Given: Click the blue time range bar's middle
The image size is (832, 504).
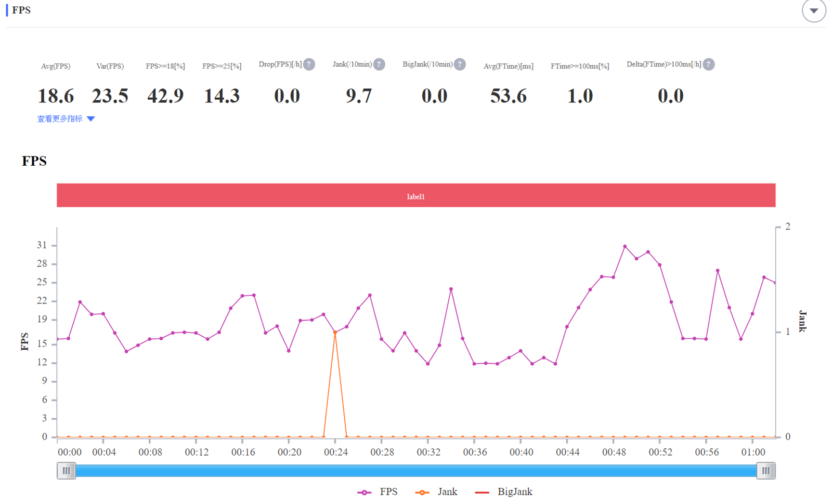Looking at the screenshot, I should click(x=416, y=471).
